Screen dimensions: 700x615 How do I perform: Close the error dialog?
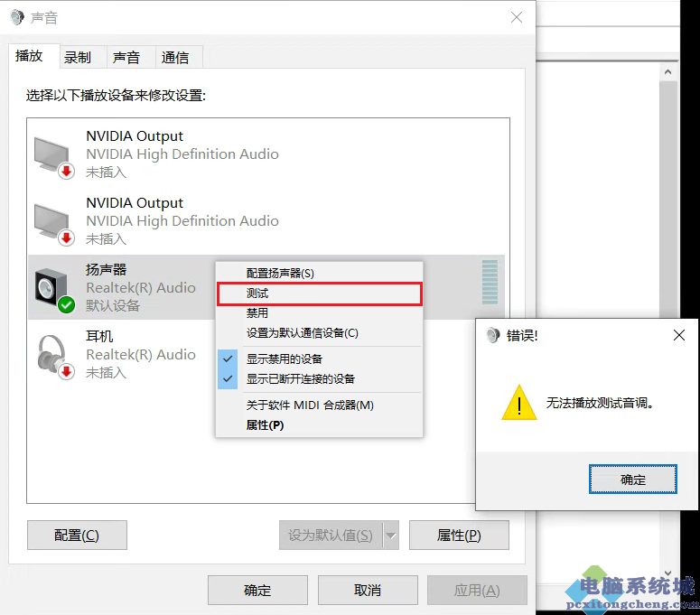point(679,335)
